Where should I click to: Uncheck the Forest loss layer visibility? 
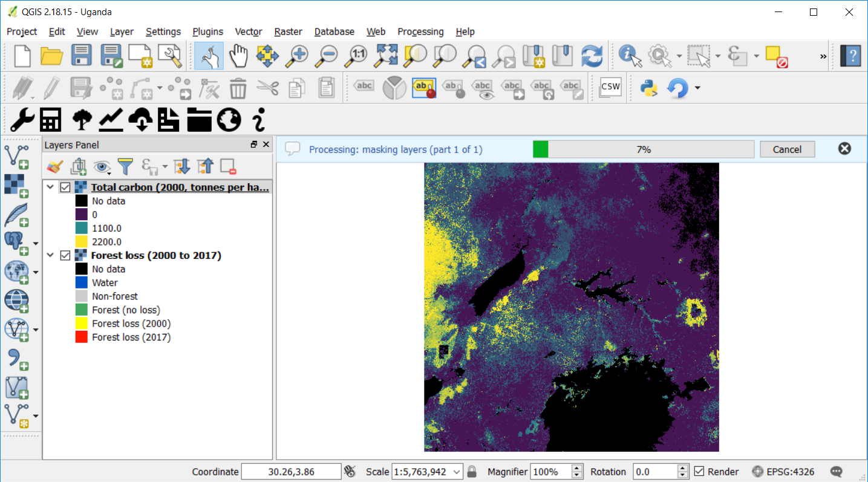[65, 256]
